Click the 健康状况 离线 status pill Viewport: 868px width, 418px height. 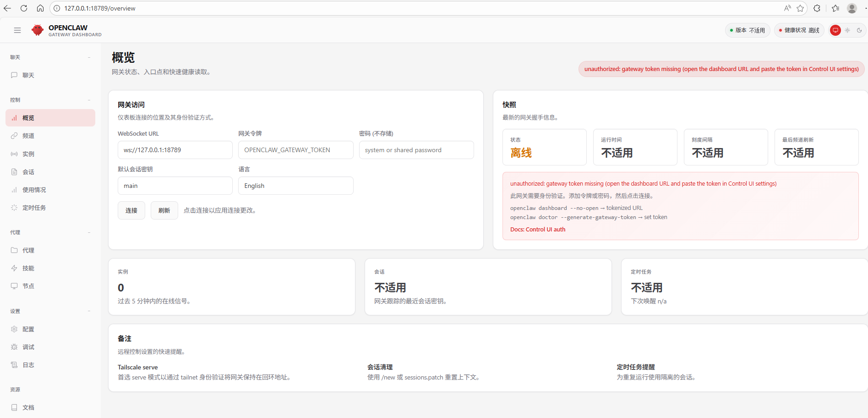[799, 30]
